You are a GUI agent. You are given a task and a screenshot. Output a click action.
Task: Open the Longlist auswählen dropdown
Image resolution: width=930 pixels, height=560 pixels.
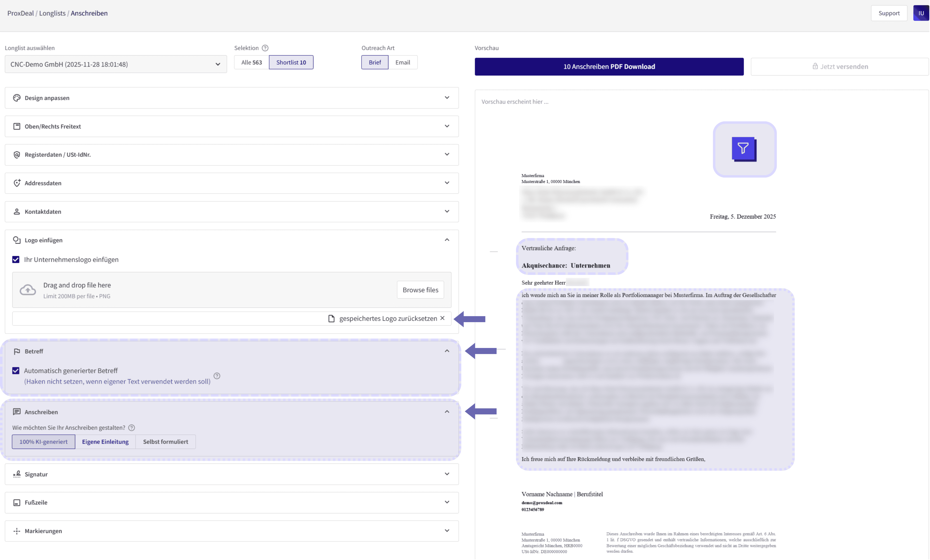point(115,64)
